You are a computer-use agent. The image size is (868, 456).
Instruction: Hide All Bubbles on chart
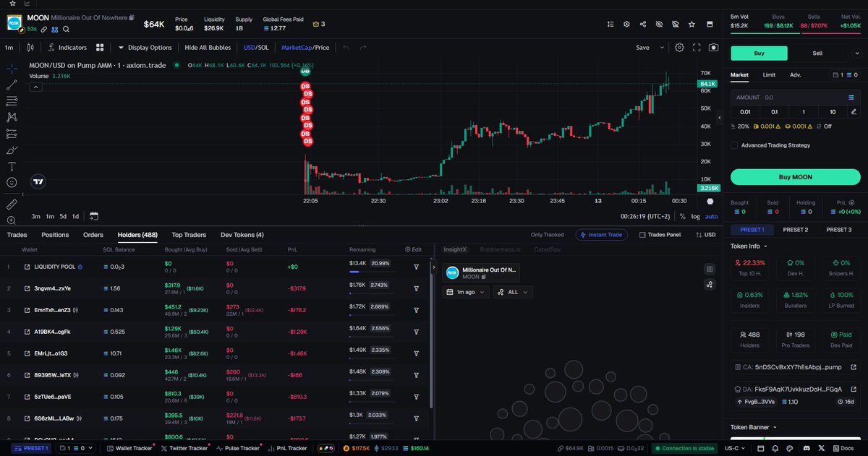(208, 48)
